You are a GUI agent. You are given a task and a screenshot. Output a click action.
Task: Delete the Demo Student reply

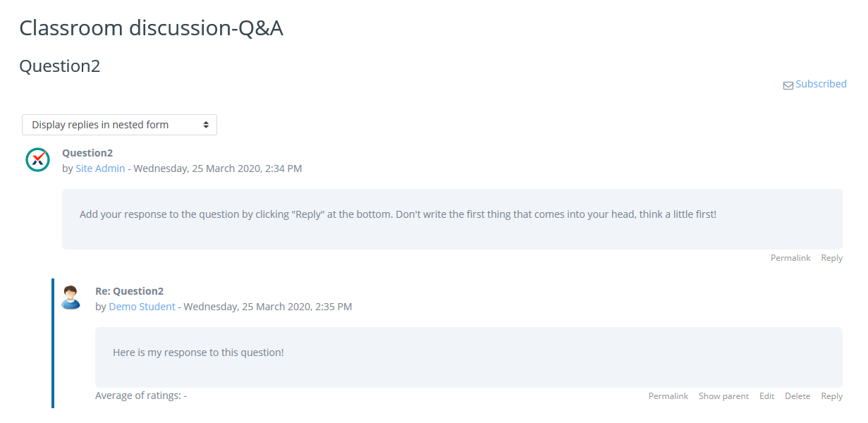pyautogui.click(x=797, y=396)
